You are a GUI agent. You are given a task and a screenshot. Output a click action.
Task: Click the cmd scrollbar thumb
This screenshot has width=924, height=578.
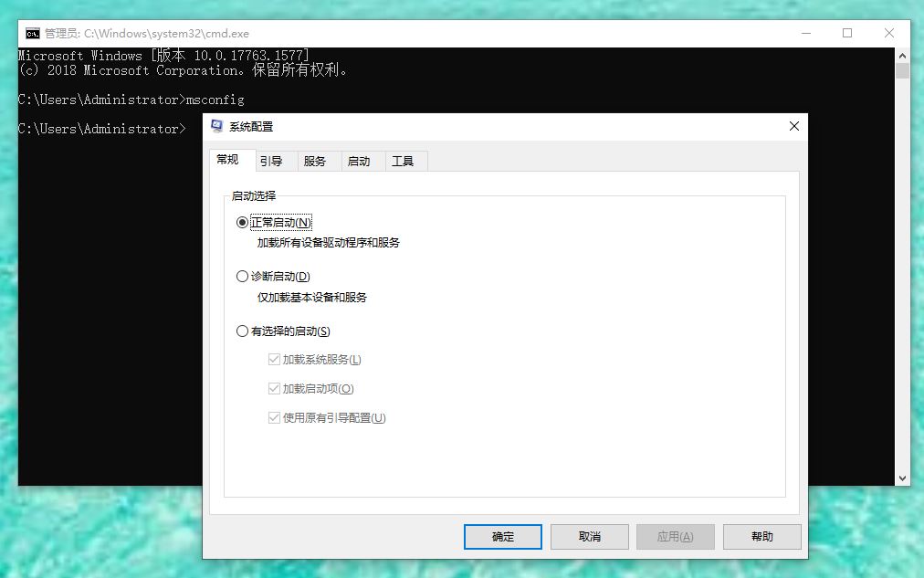point(902,70)
